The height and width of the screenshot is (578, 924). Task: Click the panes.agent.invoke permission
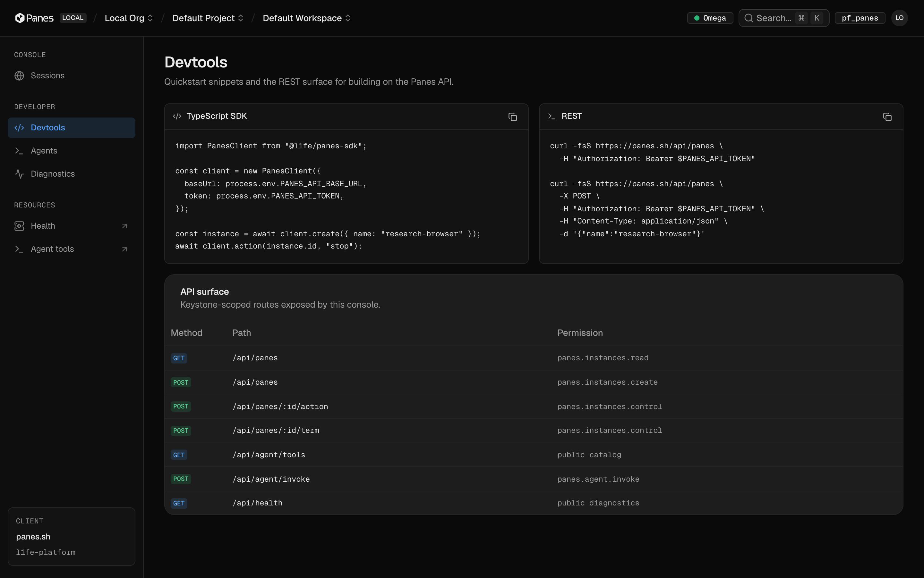pos(598,479)
